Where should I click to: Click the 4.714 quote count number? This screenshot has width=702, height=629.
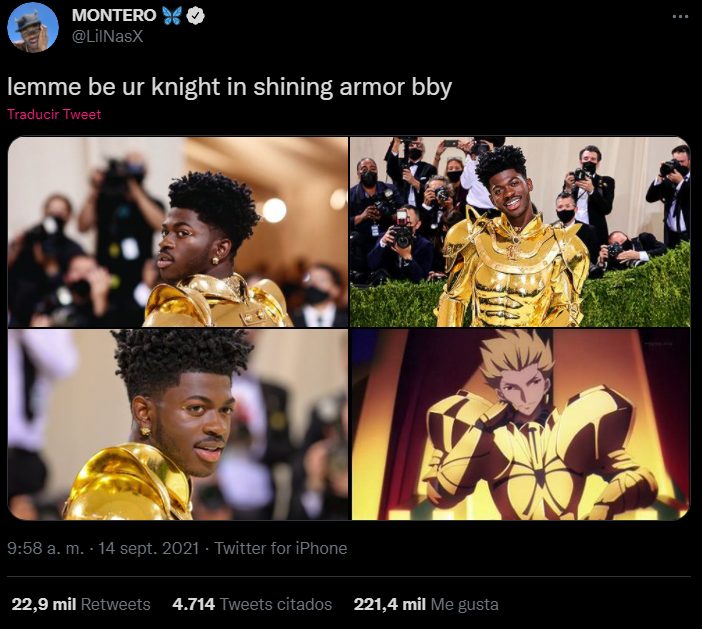point(194,604)
